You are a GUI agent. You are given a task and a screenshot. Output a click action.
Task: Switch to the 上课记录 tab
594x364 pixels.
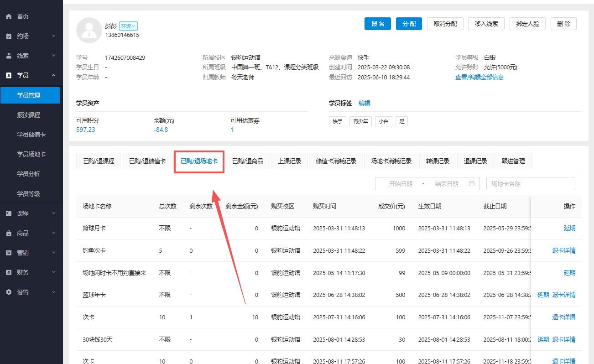(x=289, y=161)
